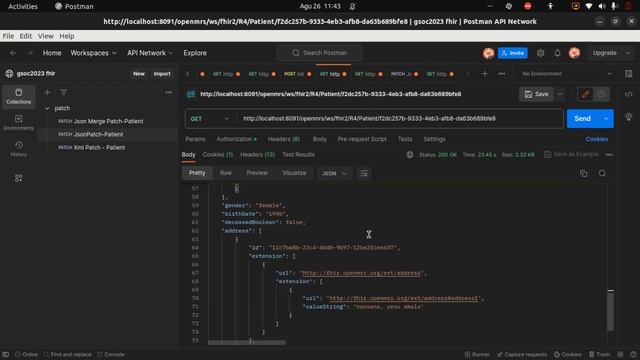Viewport: 640px width, 360px height.
Task: Open the code snippet panel icon
Action: click(629, 94)
